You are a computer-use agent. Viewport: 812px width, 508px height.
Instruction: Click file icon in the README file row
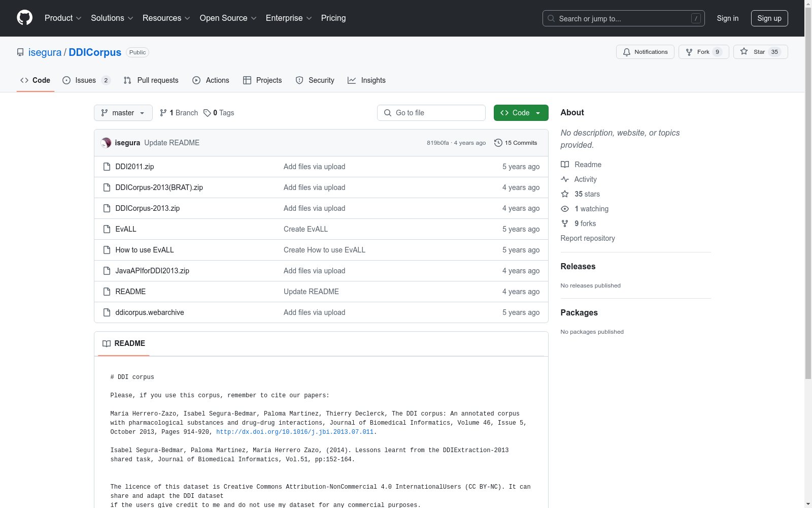(107, 292)
